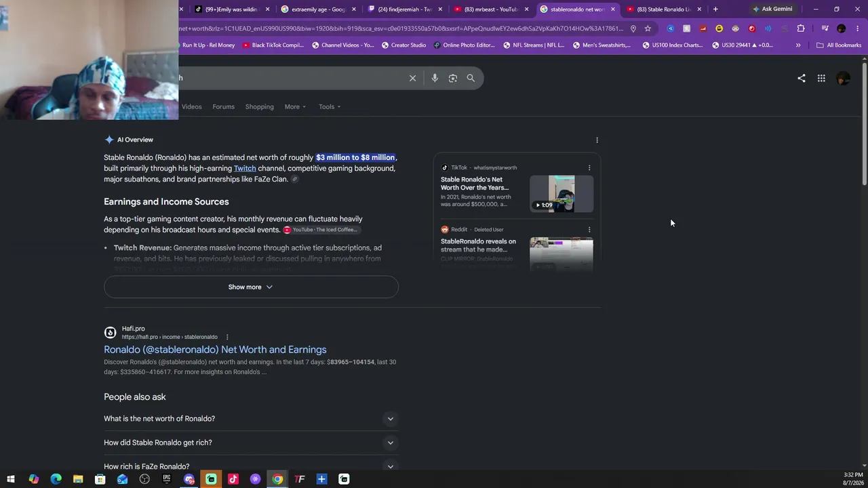Open the Outlook mail taskbar icon

[122, 479]
